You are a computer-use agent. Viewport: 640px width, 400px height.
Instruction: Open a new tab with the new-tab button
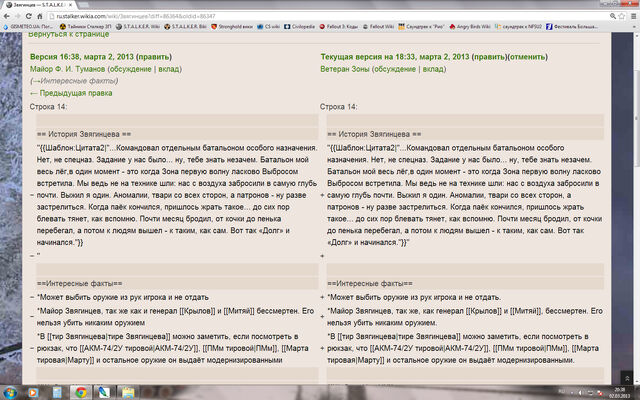point(83,5)
